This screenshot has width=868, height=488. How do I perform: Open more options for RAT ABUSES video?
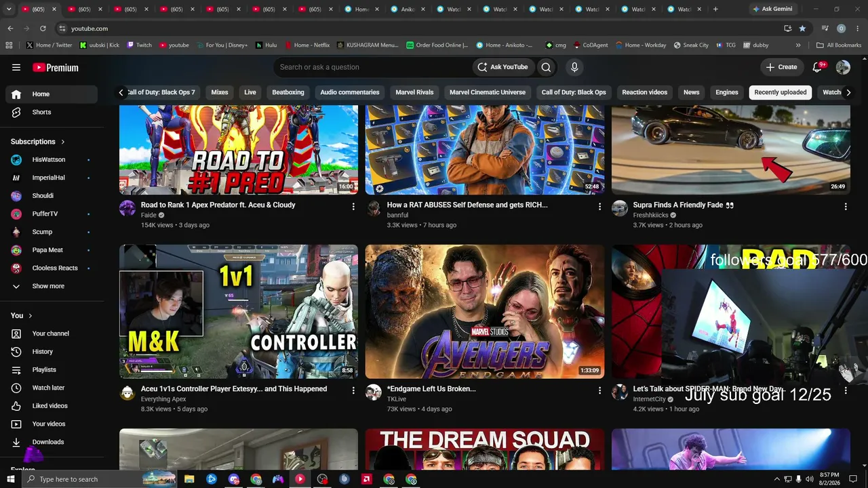tap(599, 206)
